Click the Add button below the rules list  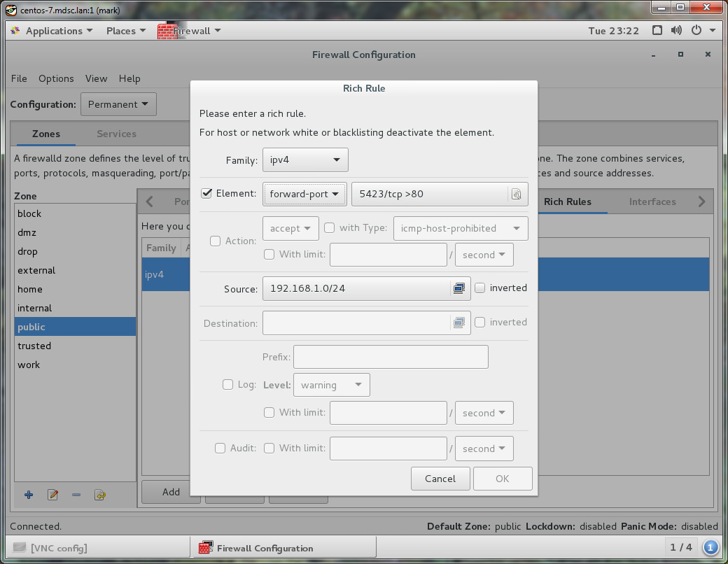tap(171, 492)
